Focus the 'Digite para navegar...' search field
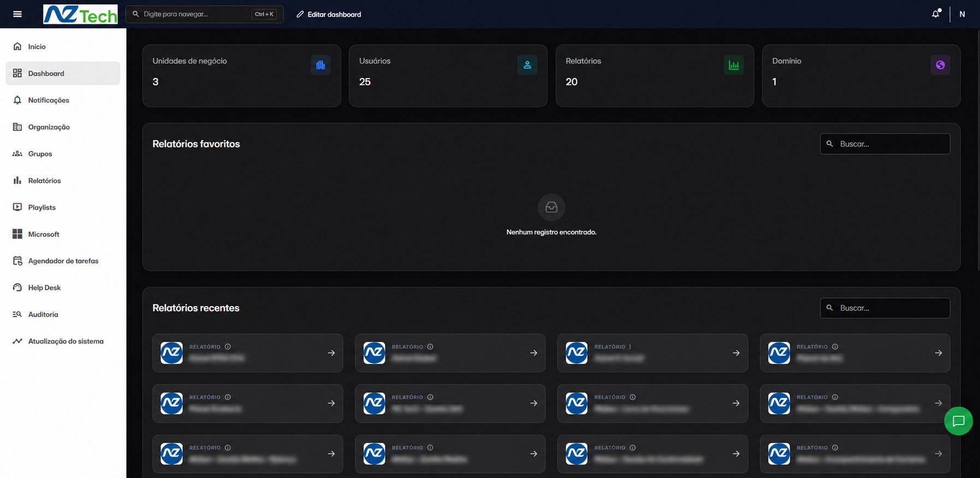This screenshot has width=980, height=478. (x=204, y=14)
